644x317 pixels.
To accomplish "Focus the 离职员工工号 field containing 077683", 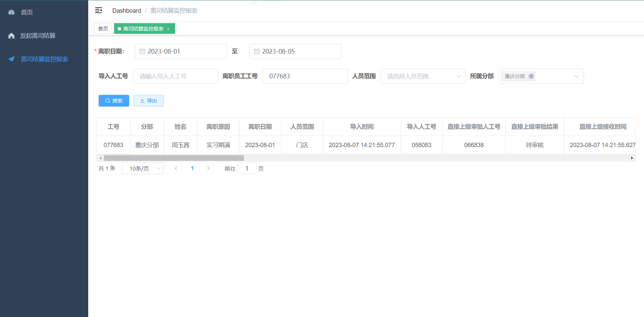I will (305, 76).
